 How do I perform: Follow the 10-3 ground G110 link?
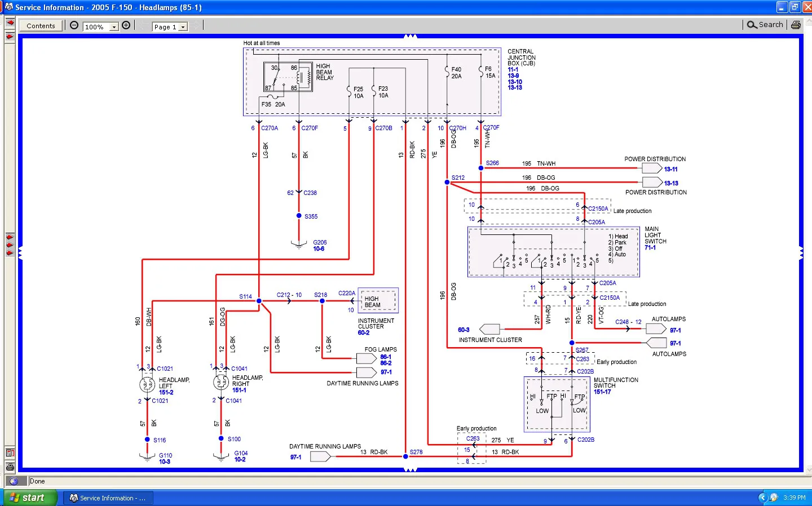[164, 461]
